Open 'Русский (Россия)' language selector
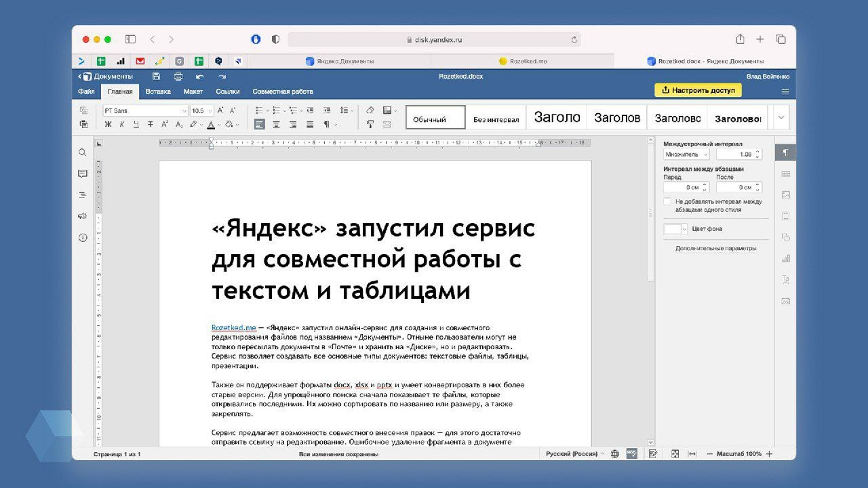 click(x=575, y=453)
